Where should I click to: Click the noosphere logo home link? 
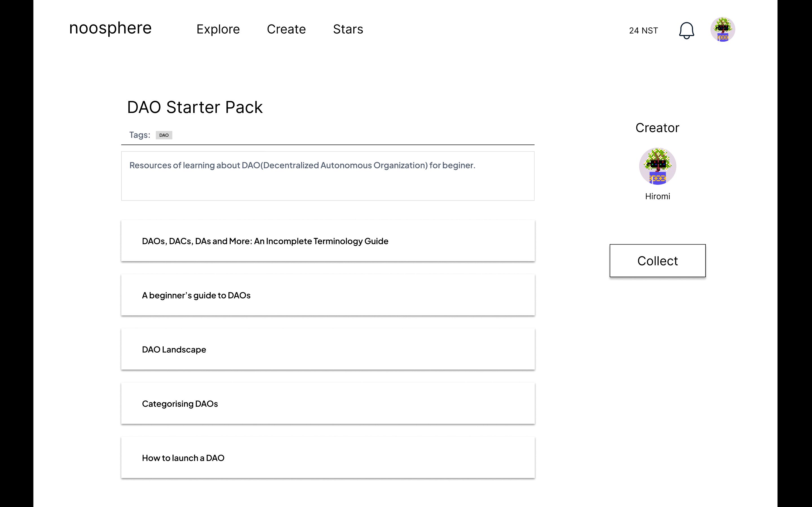[x=110, y=29]
